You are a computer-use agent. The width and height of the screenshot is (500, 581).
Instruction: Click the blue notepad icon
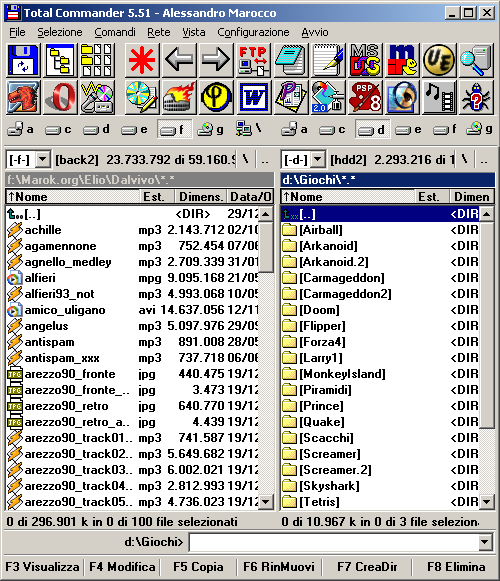(291, 60)
